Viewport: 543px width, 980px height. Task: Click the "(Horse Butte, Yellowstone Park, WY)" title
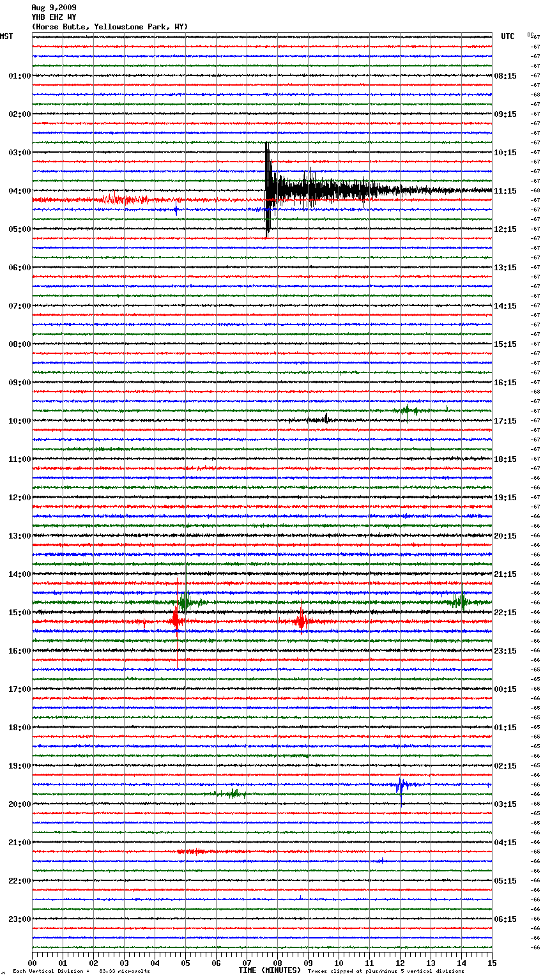(x=109, y=27)
